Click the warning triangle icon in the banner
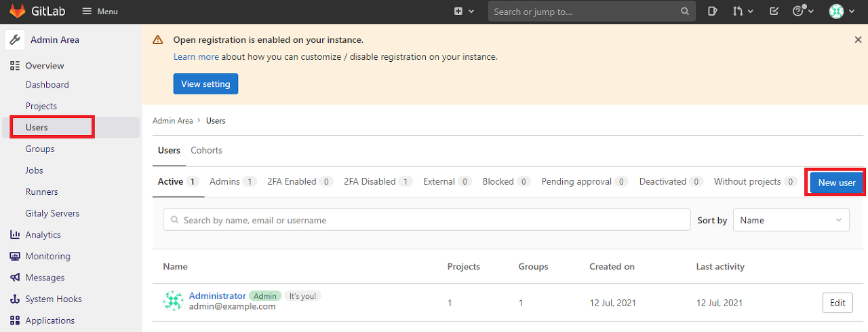The image size is (868, 332). [x=158, y=40]
